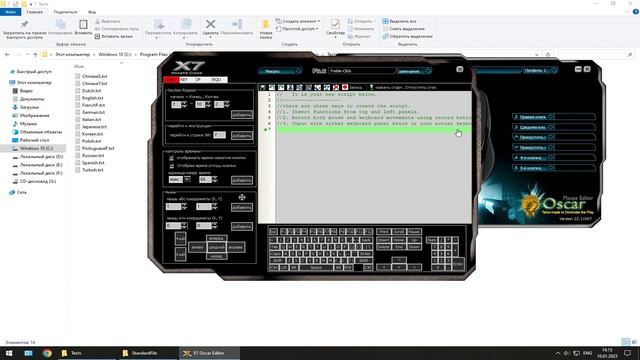This screenshot has width=640, height=360.
Task: Click the red X icon in the macro toolbar
Action: (x=336, y=87)
